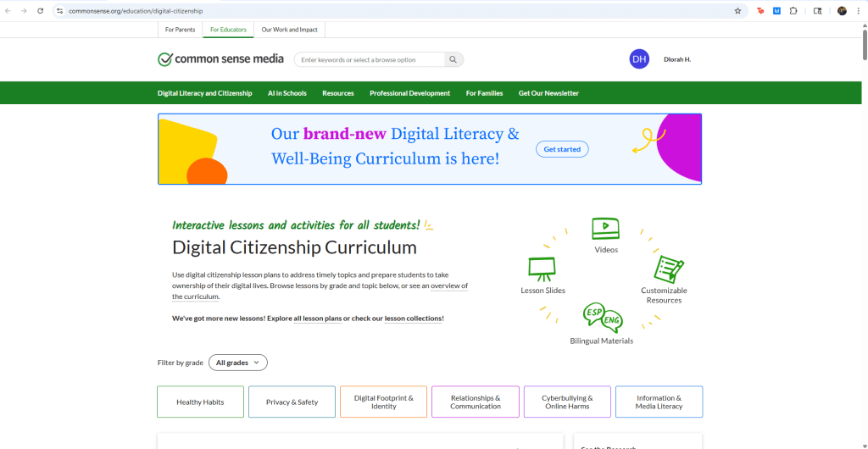Switch to the For Parents tab
The width and height of the screenshot is (868, 449).
point(180,30)
